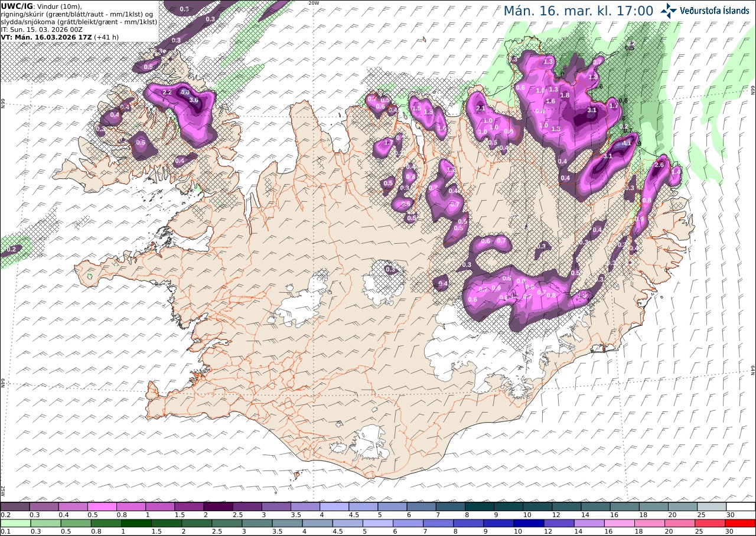Viewport: 756px width, 536px height.
Task: Click the '3.6' snowfall value on the map
Action: click(x=194, y=100)
